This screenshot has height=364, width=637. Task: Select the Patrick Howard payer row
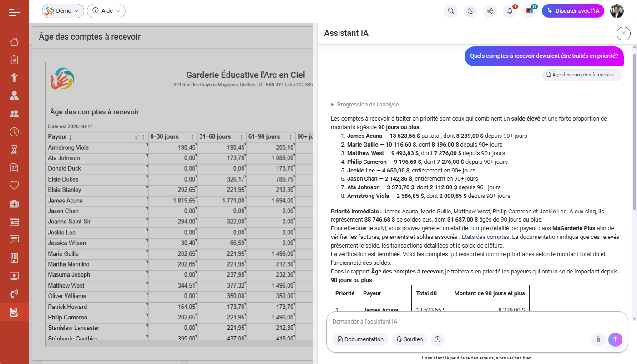(179, 307)
